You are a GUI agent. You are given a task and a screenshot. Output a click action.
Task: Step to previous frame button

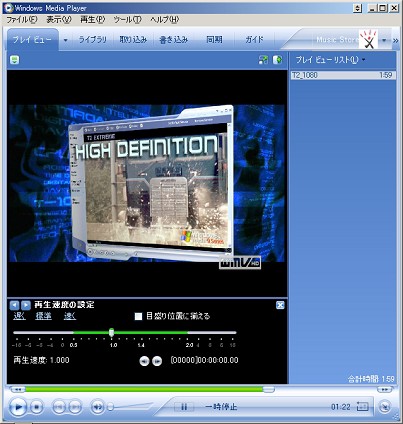(x=144, y=361)
